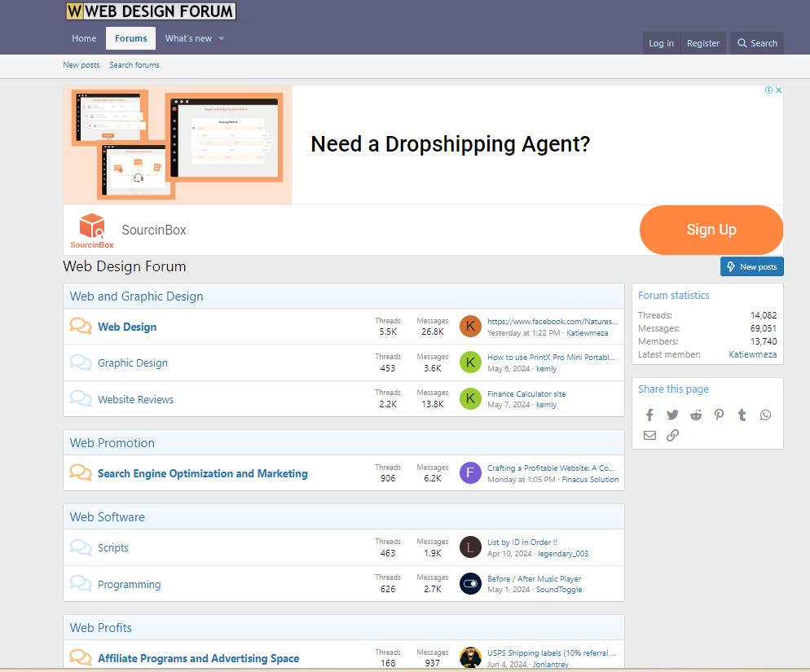View latest member Katiewmeza's profile
Viewport: 810px width, 672px height.
coord(752,354)
